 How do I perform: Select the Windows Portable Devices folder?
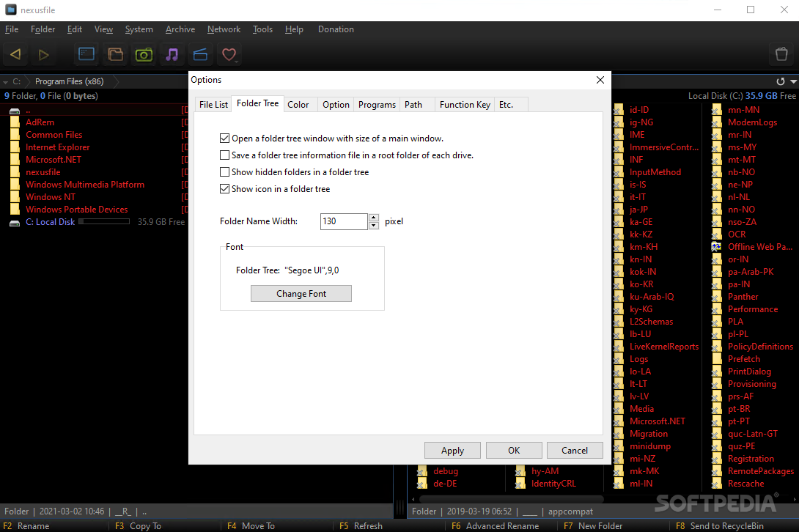[x=76, y=210]
